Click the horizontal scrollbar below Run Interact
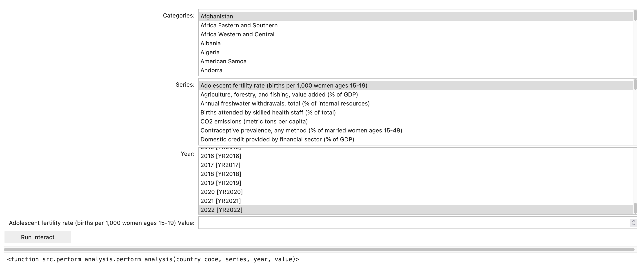 [319, 250]
